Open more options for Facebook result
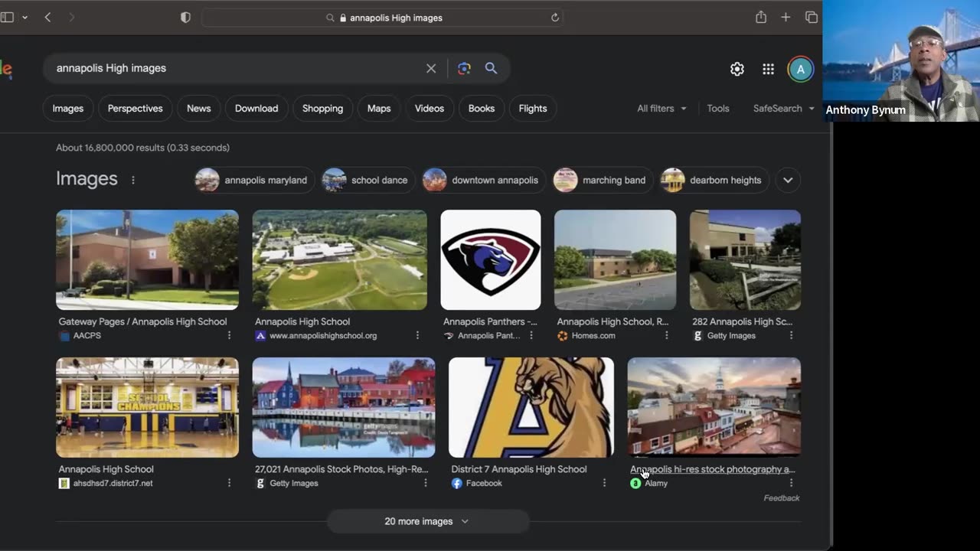The width and height of the screenshot is (980, 551). pyautogui.click(x=604, y=484)
